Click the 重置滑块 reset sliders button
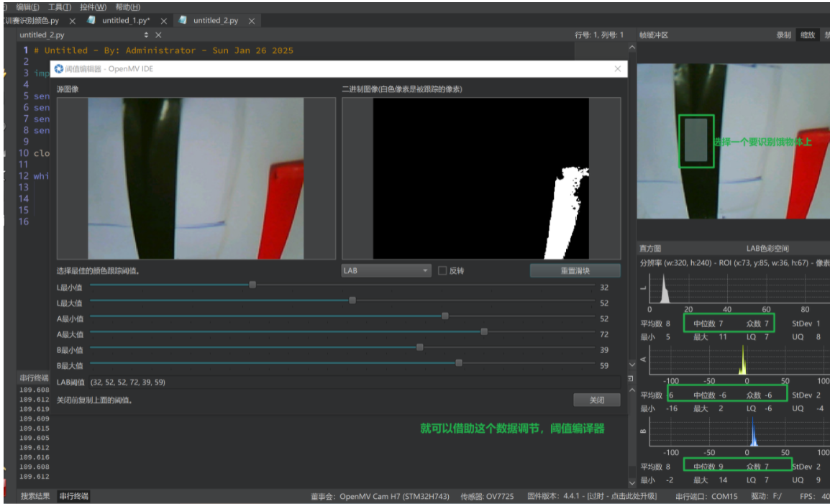Image resolution: width=830 pixels, height=504 pixels. (x=575, y=270)
